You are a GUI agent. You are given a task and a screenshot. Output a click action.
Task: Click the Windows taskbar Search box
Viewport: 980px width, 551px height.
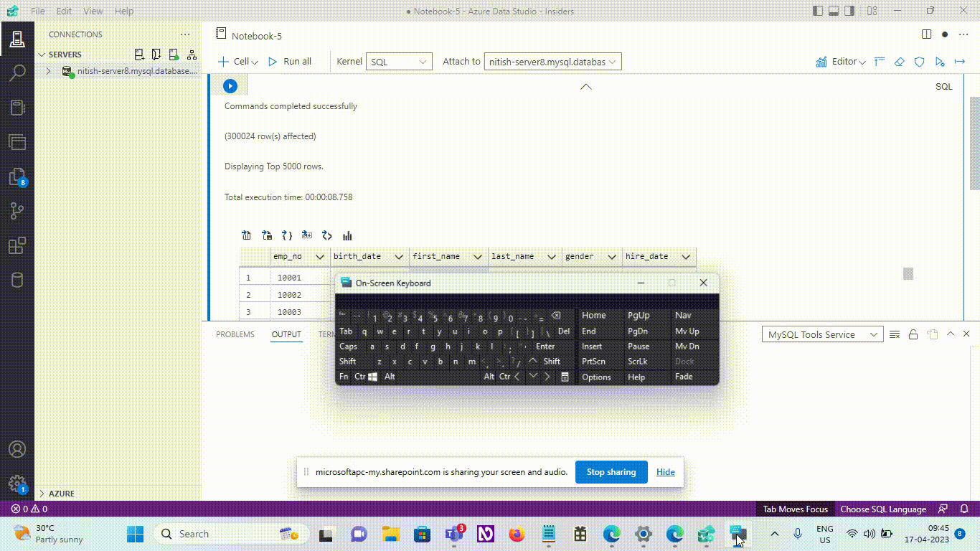232,534
